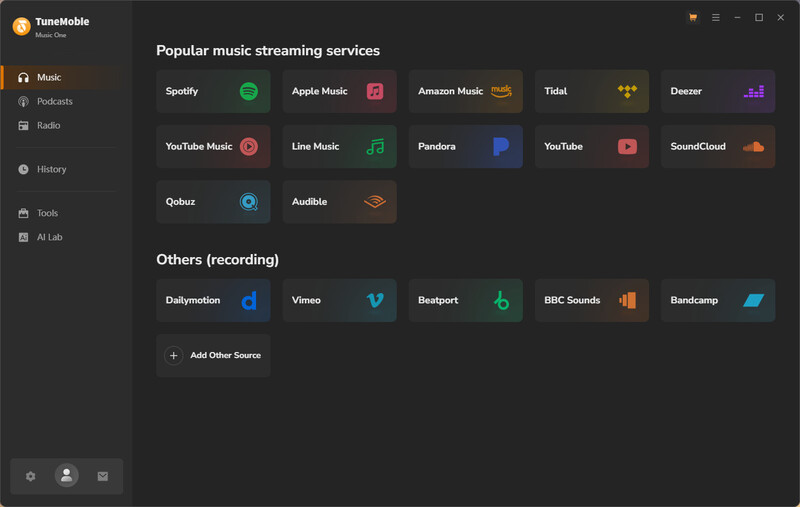The image size is (800, 507).
Task: Open History from the sidebar
Action: [x=51, y=169]
